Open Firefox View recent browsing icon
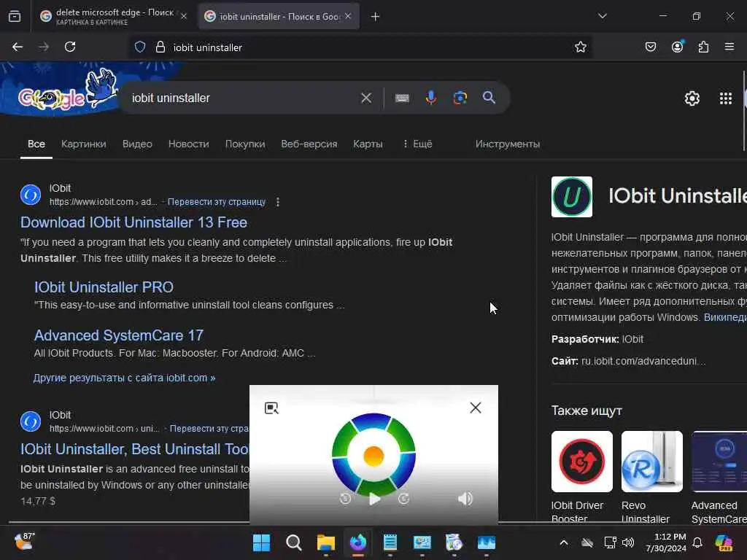 pyautogui.click(x=15, y=17)
